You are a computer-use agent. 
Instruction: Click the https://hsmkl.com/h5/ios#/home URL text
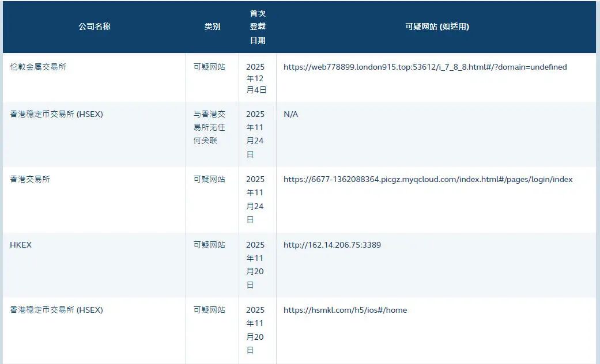click(x=345, y=310)
